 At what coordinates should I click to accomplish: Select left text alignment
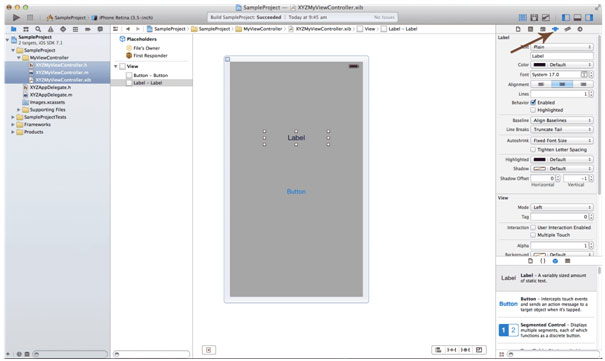click(x=541, y=84)
